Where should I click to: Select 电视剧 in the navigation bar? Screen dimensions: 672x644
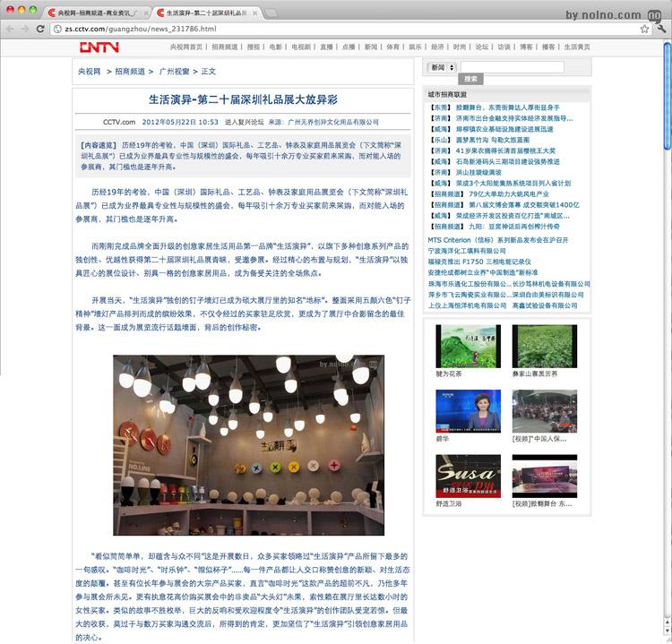point(302,47)
